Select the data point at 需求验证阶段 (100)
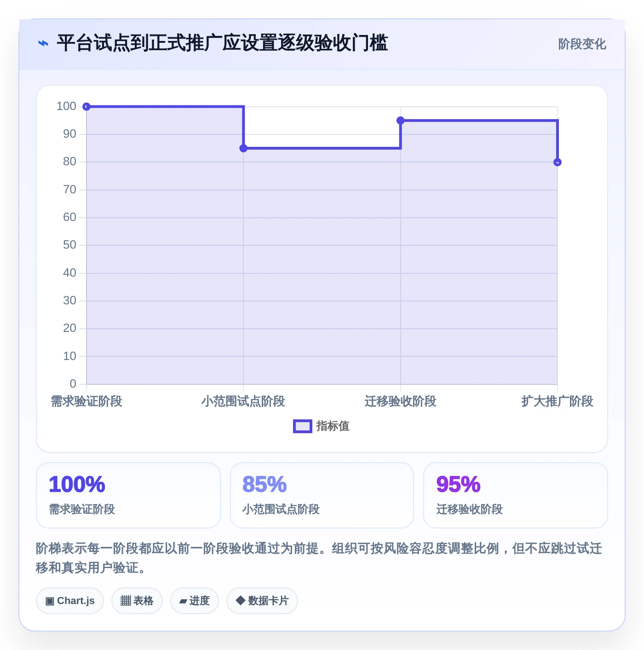Viewport: 644px width, 650px height. [x=86, y=107]
